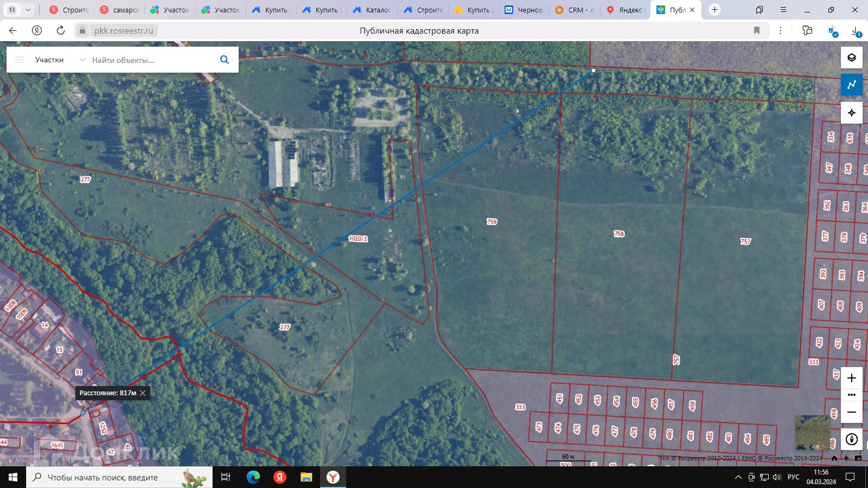Open a new browser tab
The width and height of the screenshot is (868, 488).
(714, 10)
